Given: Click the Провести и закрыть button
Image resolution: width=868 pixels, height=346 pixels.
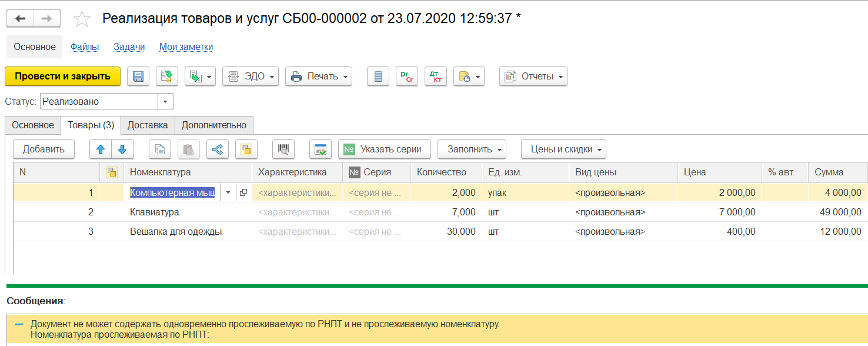Looking at the screenshot, I should (62, 76).
